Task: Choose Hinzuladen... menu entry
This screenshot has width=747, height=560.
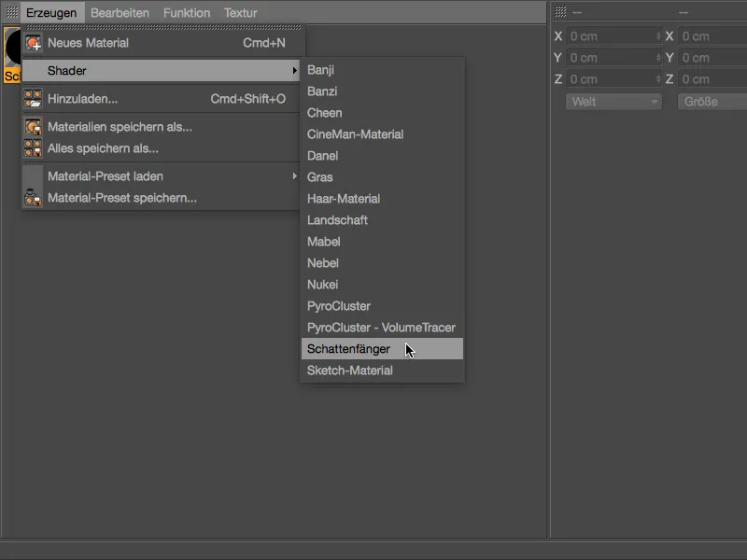Action: [161, 99]
